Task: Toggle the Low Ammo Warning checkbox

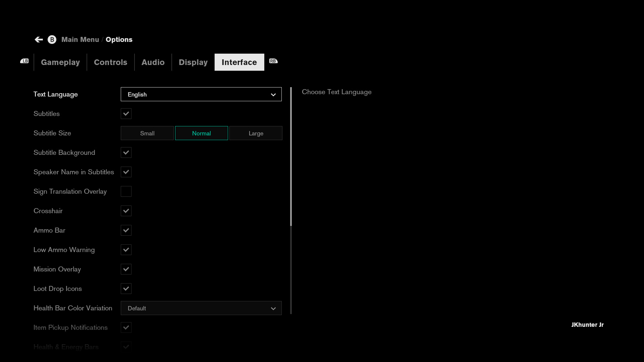Action: click(x=126, y=250)
